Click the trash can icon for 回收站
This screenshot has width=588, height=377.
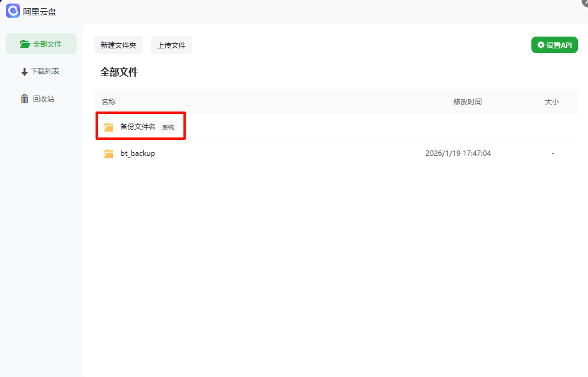(x=24, y=99)
